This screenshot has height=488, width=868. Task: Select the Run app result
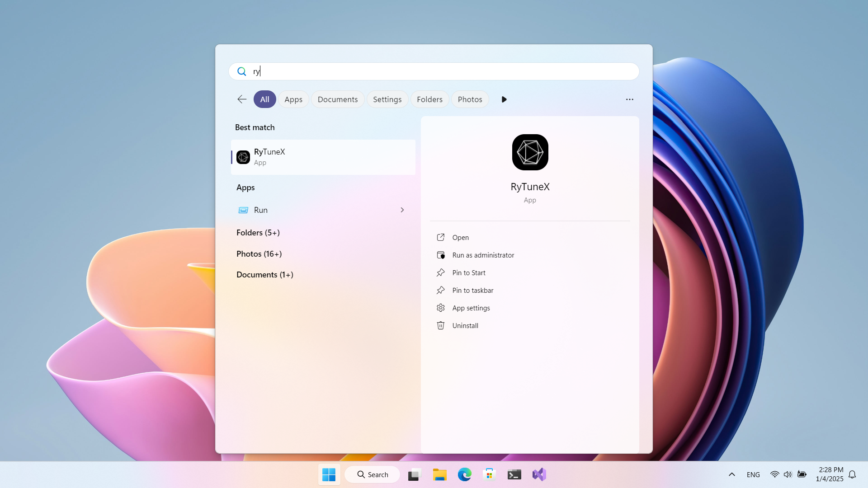[323, 210]
